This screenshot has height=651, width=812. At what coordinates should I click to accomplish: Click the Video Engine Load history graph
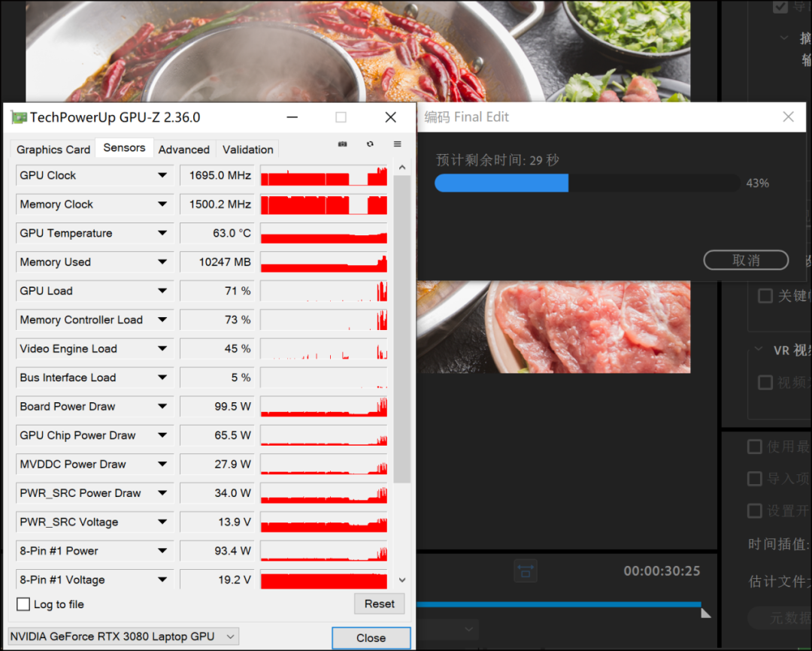[323, 349]
